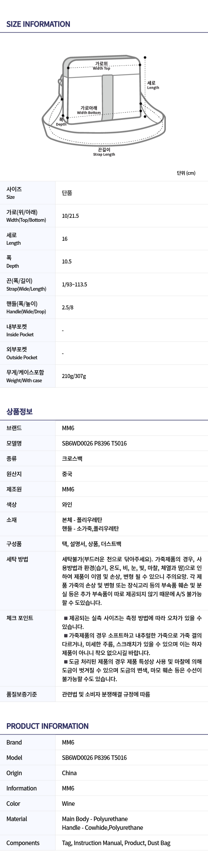
Task: Click the 단위 (cm) unit note
Action: (x=186, y=173)
